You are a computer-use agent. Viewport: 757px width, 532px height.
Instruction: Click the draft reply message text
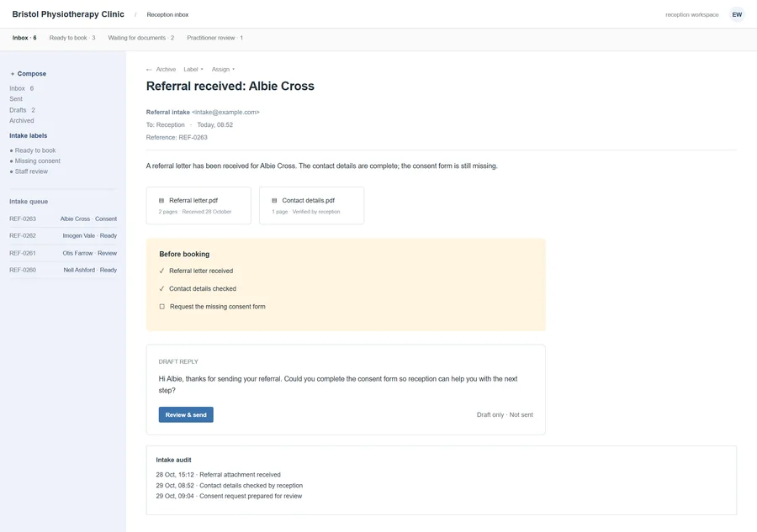point(338,384)
